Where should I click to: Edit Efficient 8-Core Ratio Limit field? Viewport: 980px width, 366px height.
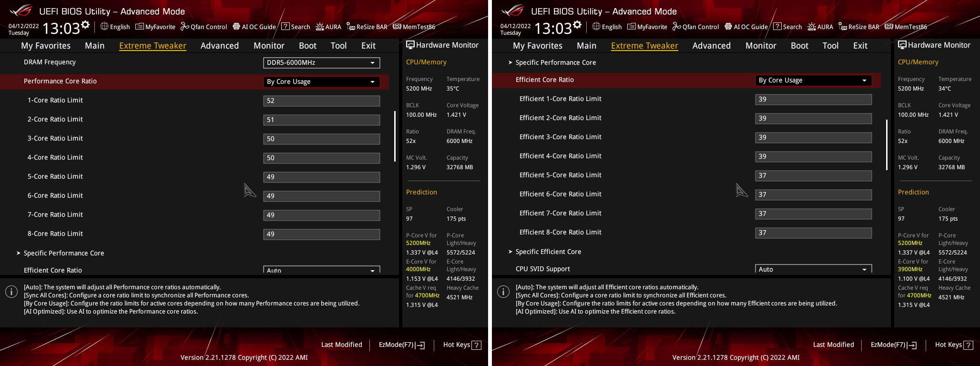[814, 233]
